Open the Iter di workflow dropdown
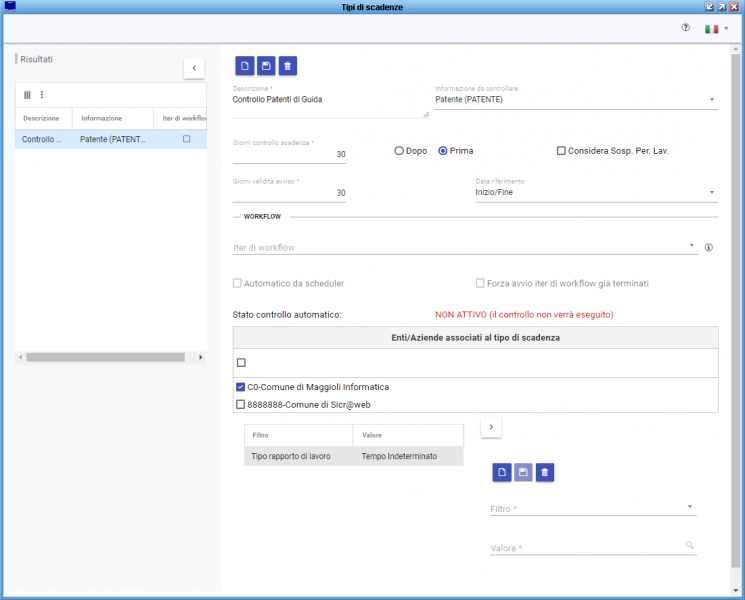745x600 pixels. pyautogui.click(x=691, y=246)
